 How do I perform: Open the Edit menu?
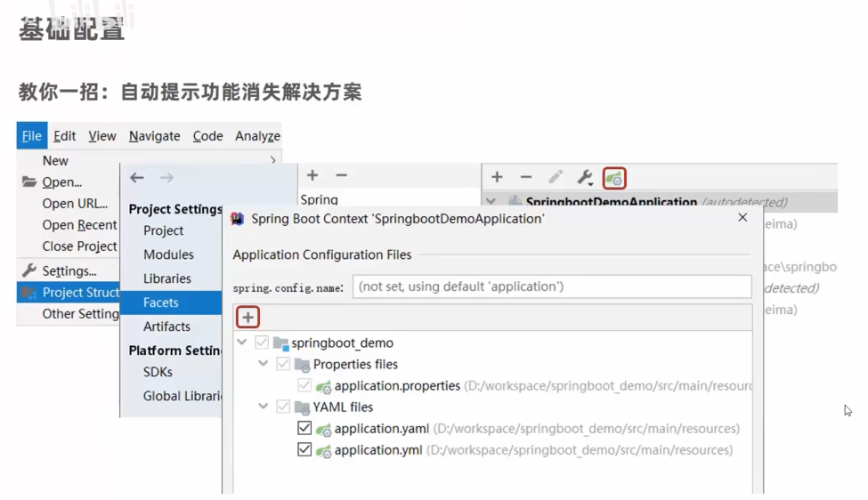pyautogui.click(x=64, y=135)
